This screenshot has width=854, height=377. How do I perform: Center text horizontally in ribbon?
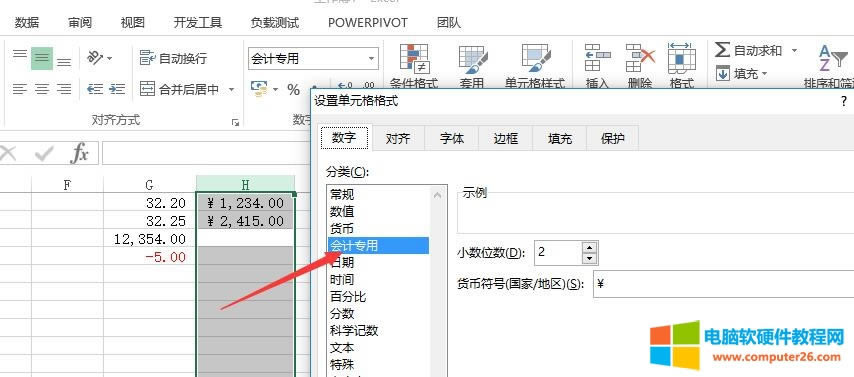(42, 89)
